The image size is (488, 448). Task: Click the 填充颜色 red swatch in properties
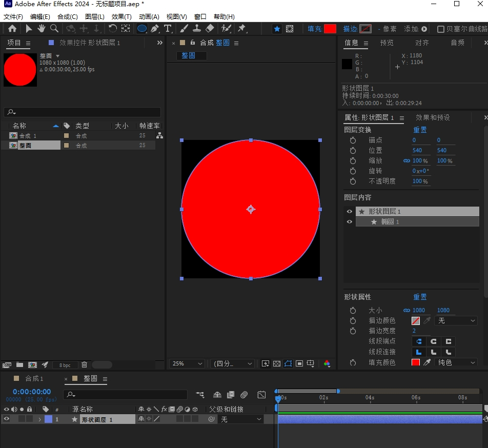coord(416,362)
